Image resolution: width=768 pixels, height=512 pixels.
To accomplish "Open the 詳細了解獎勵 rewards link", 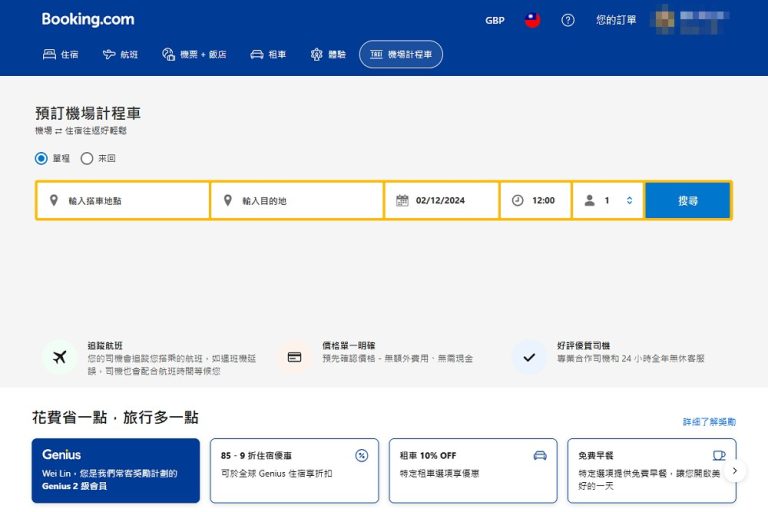I will click(x=709, y=422).
